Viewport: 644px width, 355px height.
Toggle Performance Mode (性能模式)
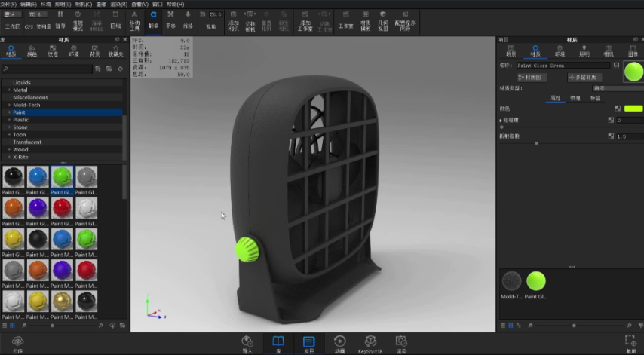click(x=78, y=21)
